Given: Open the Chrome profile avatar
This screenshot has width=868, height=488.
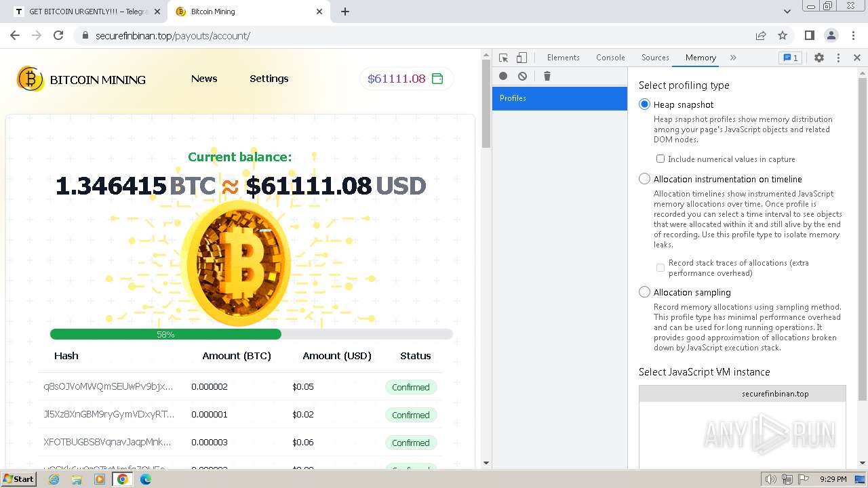Looking at the screenshot, I should (x=831, y=35).
